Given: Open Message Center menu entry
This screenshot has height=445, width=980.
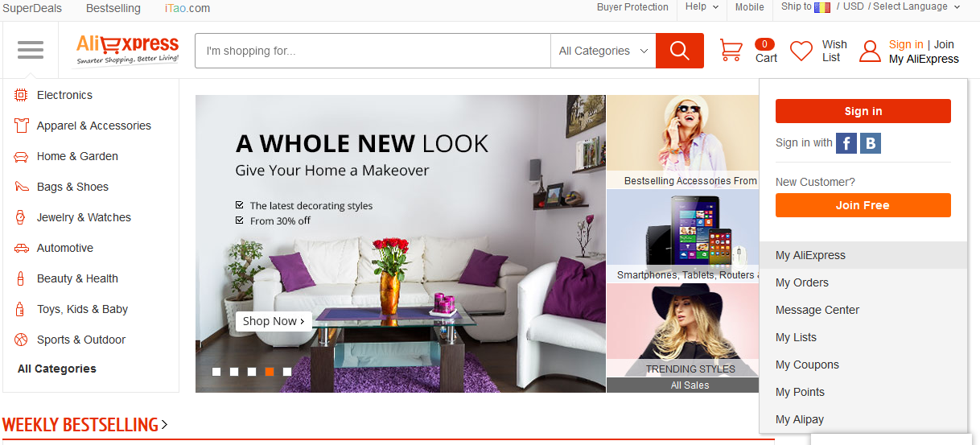Looking at the screenshot, I should pos(863,310).
